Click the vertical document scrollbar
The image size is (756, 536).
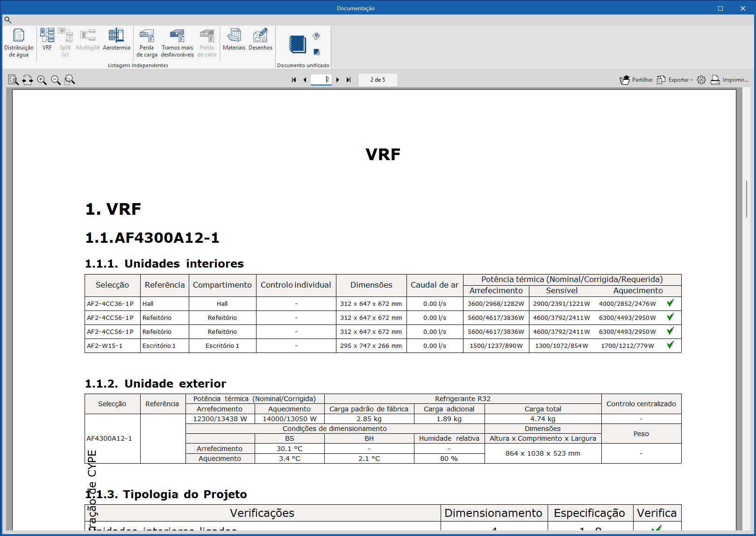point(747,308)
